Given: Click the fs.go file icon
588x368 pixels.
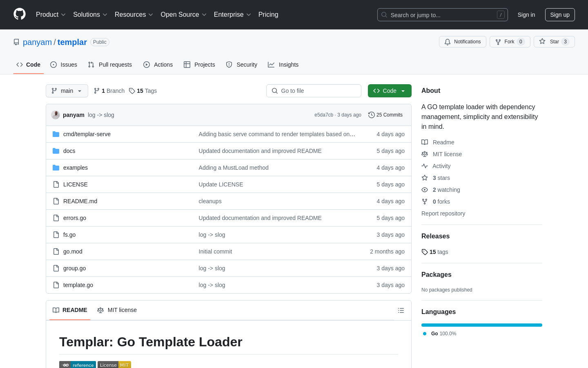Looking at the screenshot, I should pyautogui.click(x=56, y=235).
